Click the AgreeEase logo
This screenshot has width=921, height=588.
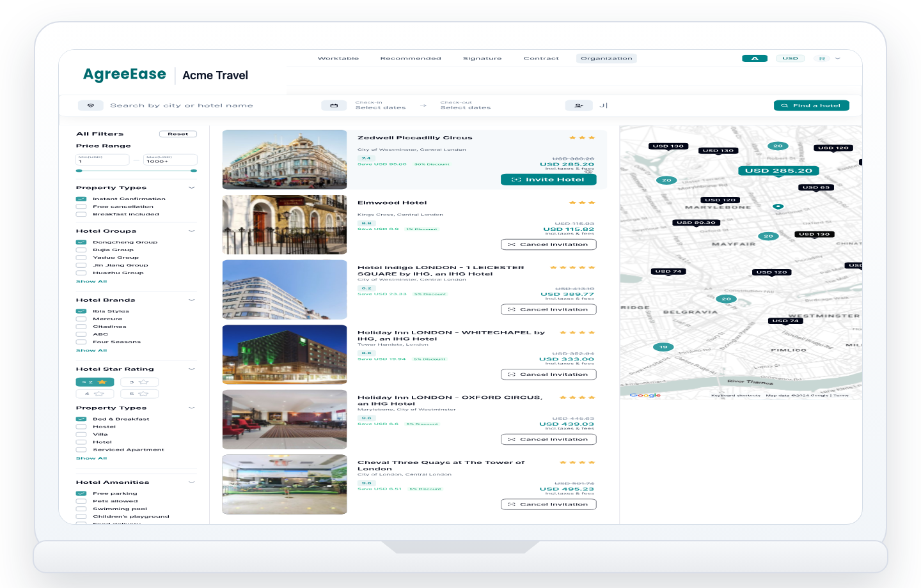tap(125, 75)
